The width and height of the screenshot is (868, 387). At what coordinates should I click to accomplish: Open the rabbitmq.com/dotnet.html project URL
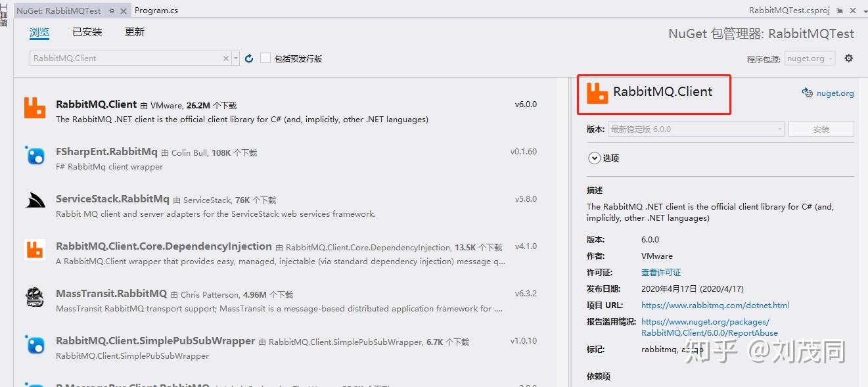(715, 305)
